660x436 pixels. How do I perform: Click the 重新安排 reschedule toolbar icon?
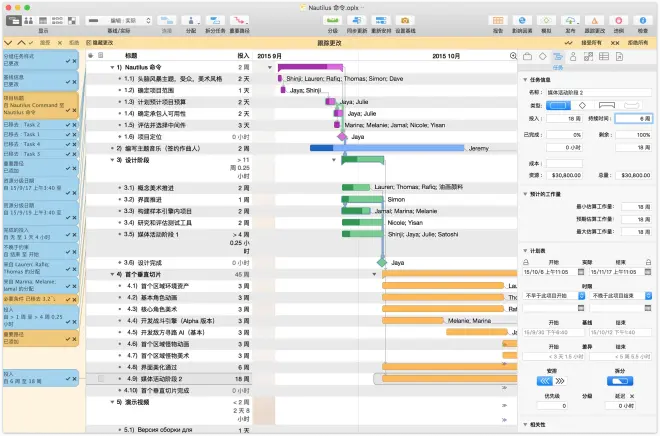381,20
